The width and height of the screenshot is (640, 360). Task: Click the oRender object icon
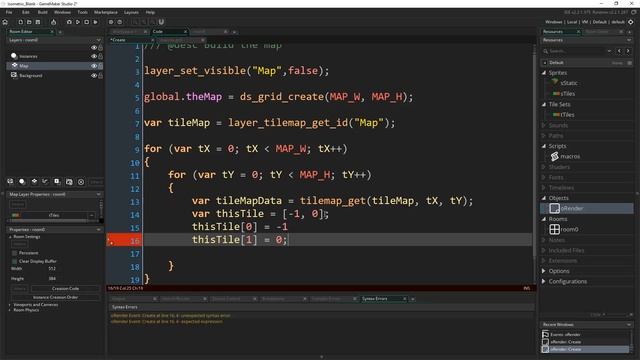(554, 208)
